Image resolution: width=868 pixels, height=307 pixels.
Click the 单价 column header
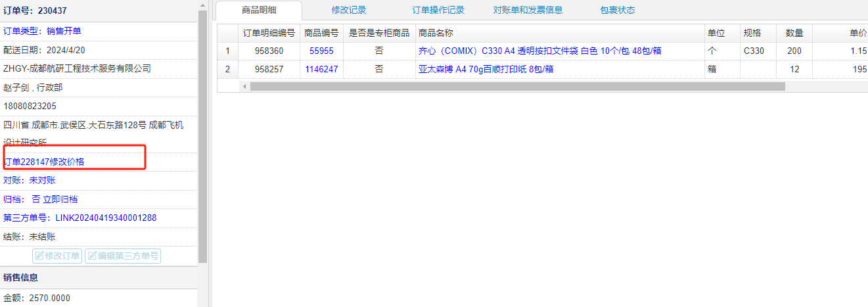click(x=840, y=33)
